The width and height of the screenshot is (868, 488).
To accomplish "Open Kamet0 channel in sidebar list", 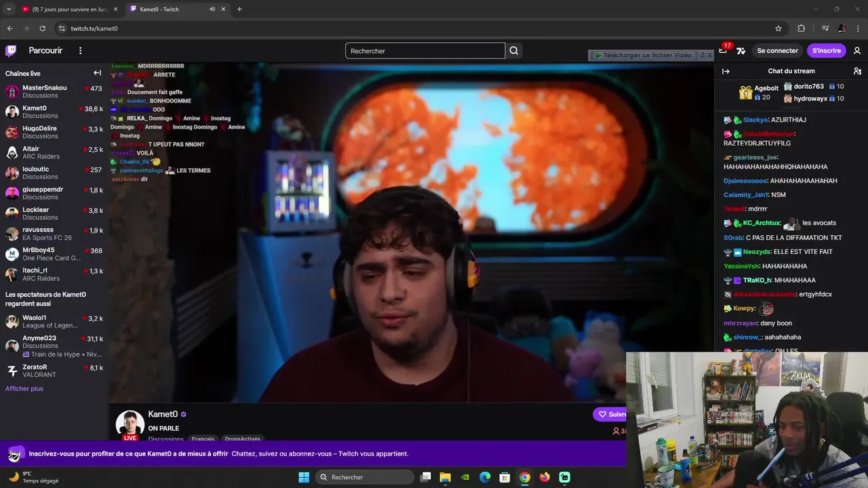I will tap(54, 112).
